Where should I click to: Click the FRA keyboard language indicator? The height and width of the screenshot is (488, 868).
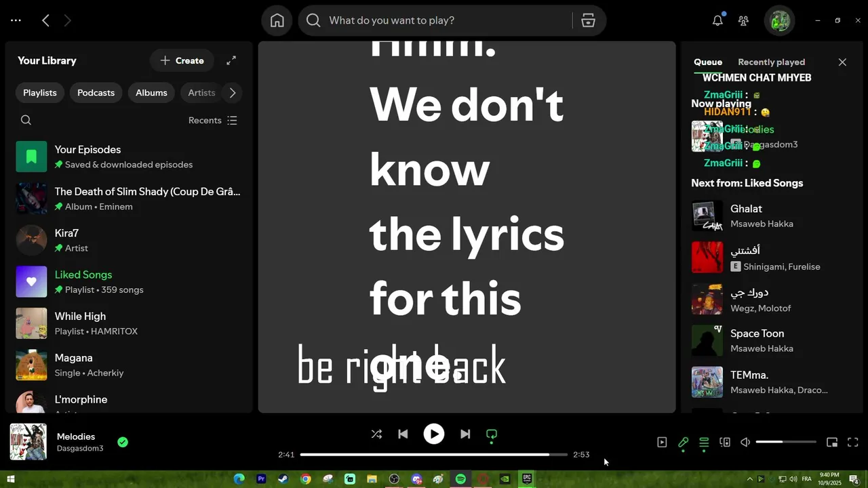point(806,479)
